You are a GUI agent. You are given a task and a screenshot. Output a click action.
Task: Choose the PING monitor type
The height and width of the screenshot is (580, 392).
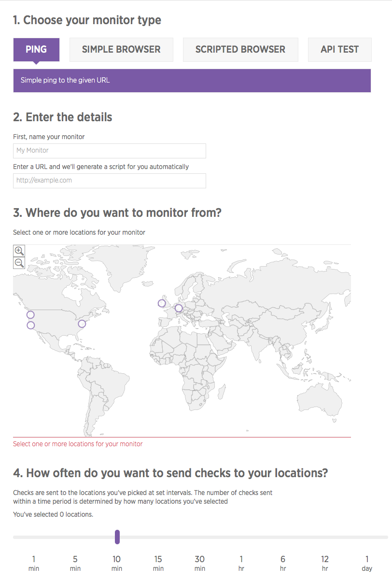coord(36,50)
